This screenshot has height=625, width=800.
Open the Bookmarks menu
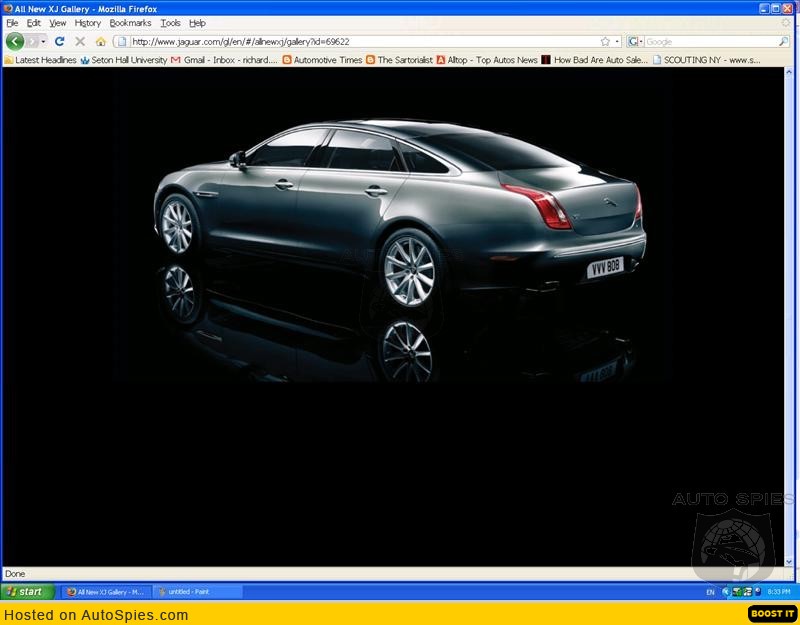tap(130, 23)
